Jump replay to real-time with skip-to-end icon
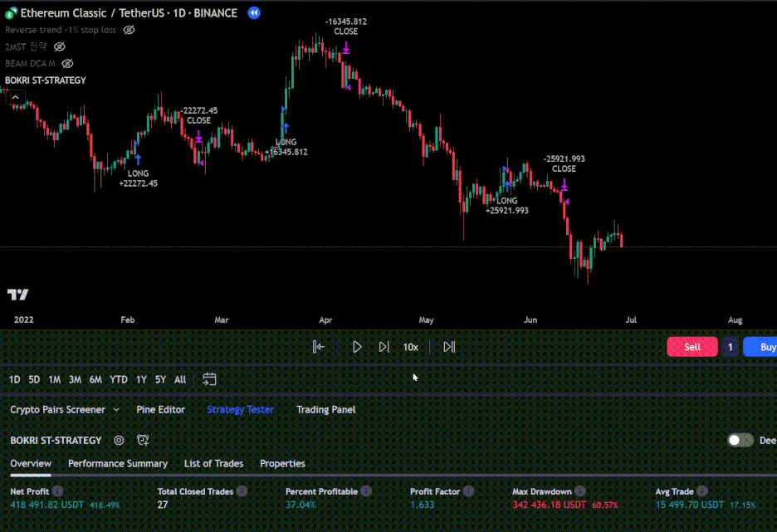Screen dimensions: 777x532 (x=449, y=347)
